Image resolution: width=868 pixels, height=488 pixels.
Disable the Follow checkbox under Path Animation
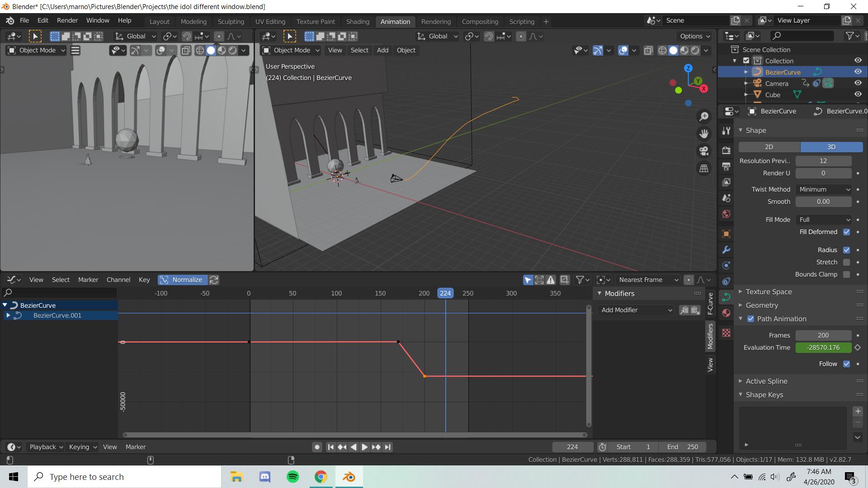[x=847, y=364]
